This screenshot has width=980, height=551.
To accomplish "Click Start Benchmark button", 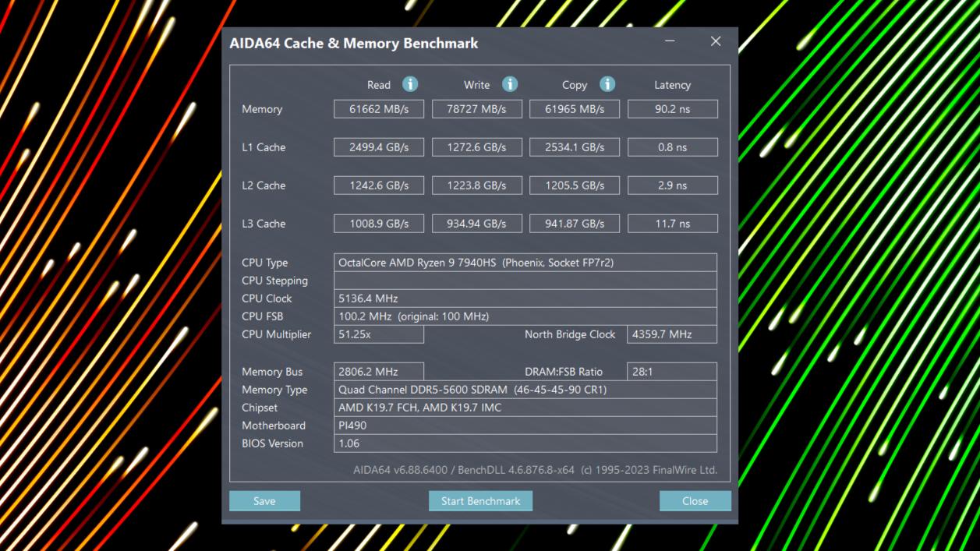I will [480, 501].
